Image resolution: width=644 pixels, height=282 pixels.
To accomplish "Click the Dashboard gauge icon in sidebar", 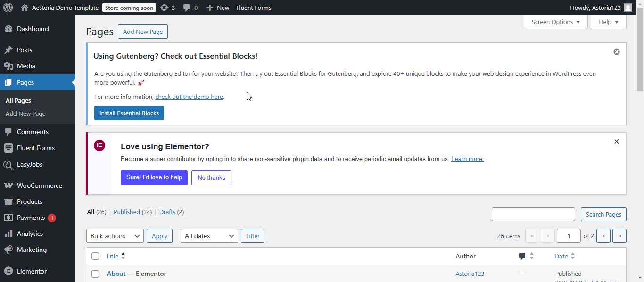I will (8, 29).
